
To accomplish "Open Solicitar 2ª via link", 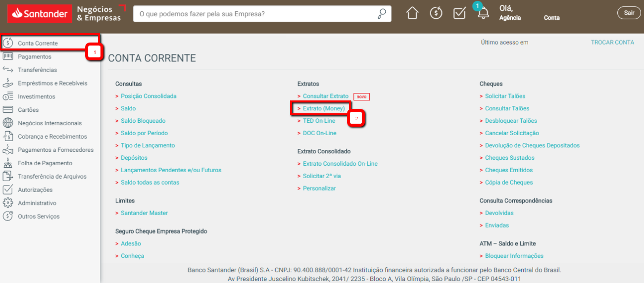I will 322,176.
